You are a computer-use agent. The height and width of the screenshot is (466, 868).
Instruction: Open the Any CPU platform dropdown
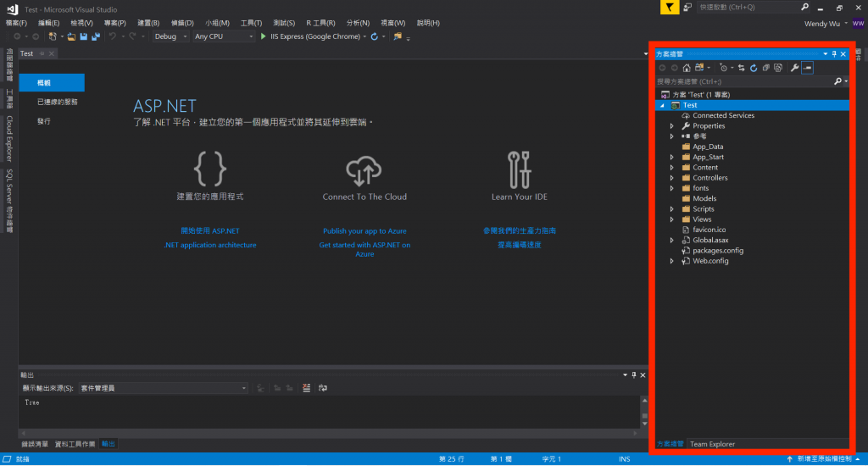[x=224, y=36]
